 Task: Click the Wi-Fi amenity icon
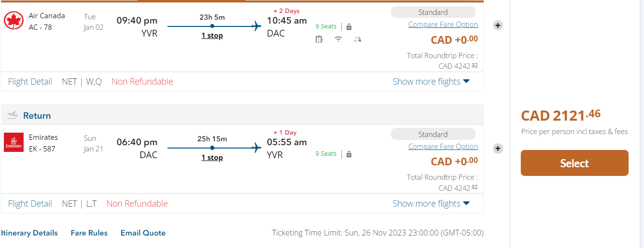338,39
